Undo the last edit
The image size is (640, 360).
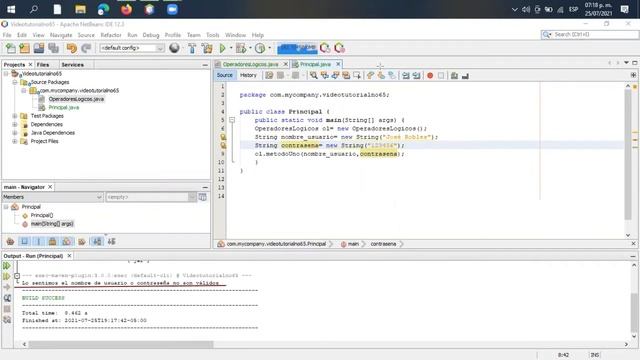coord(71,48)
